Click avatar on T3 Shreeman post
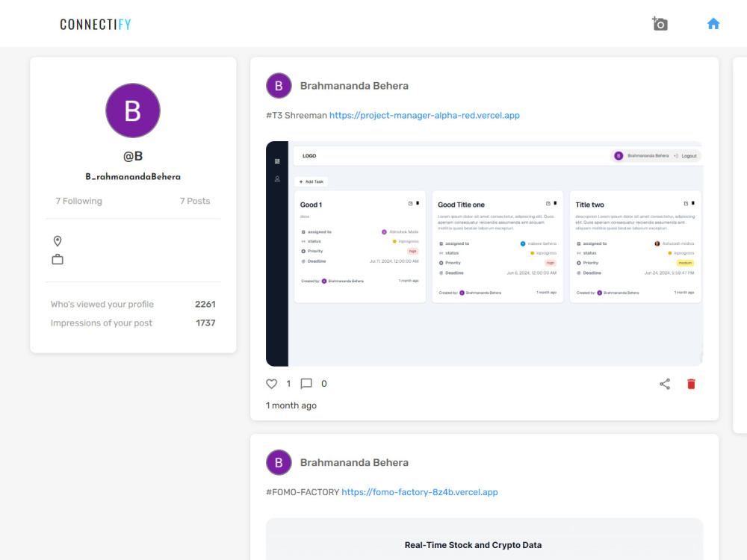Image resolution: width=747 pixels, height=560 pixels. (x=279, y=86)
